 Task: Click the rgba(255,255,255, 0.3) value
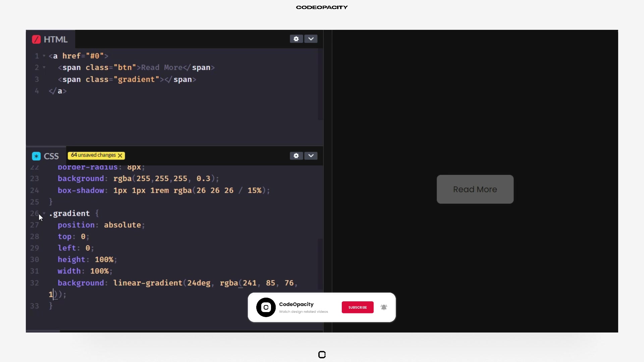tap(164, 179)
